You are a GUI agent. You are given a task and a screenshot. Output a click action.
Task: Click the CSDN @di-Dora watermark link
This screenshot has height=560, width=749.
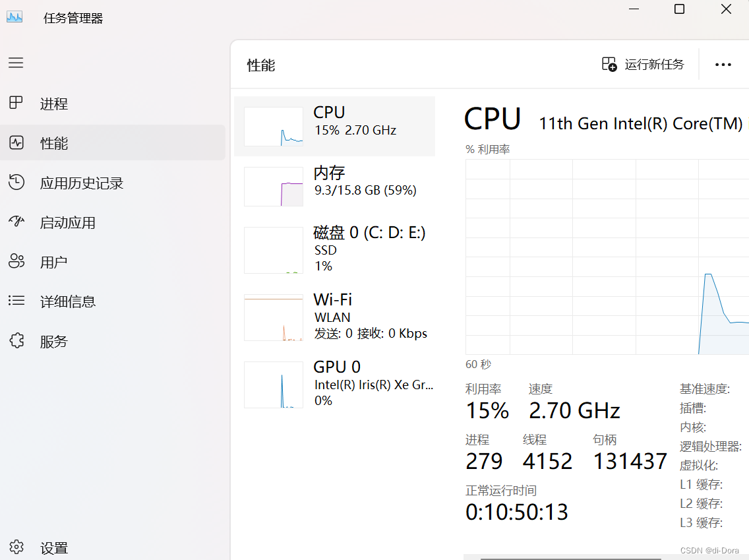click(x=709, y=550)
